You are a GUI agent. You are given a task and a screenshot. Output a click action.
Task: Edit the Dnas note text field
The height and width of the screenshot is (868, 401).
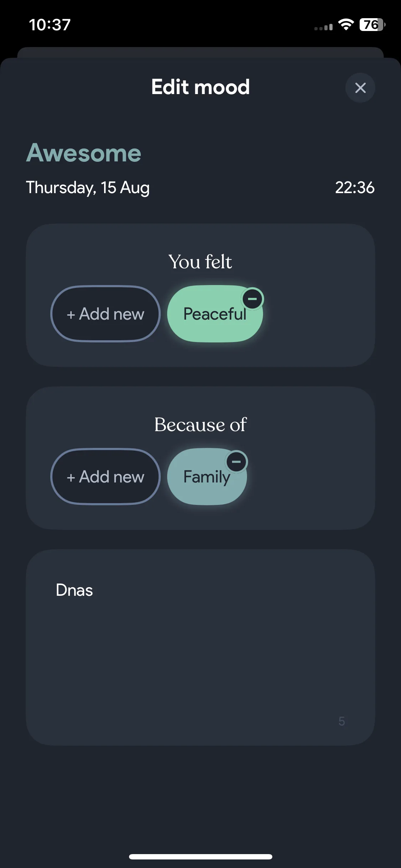[x=200, y=647]
